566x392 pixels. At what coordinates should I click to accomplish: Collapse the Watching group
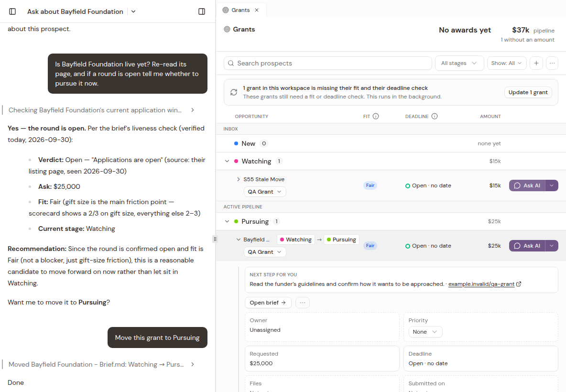(227, 161)
